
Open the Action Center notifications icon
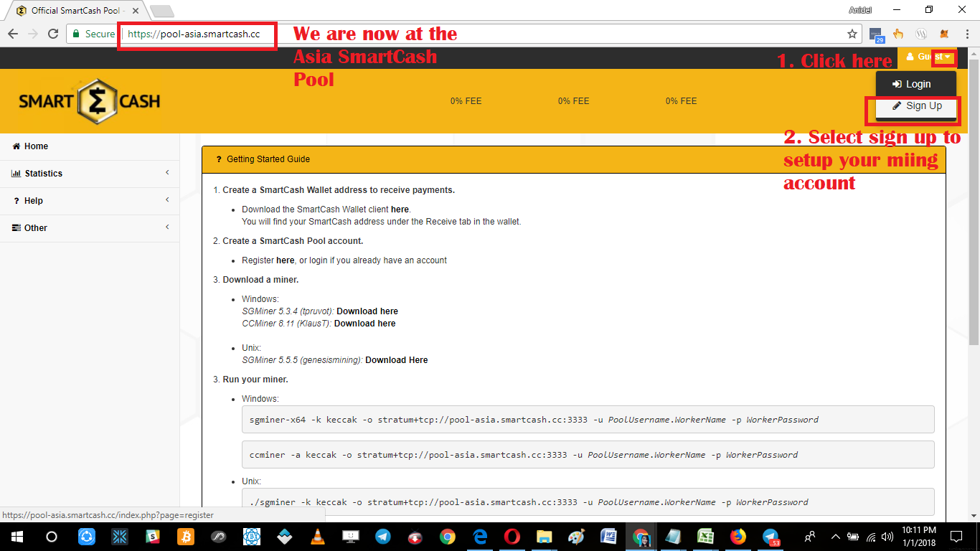(956, 536)
